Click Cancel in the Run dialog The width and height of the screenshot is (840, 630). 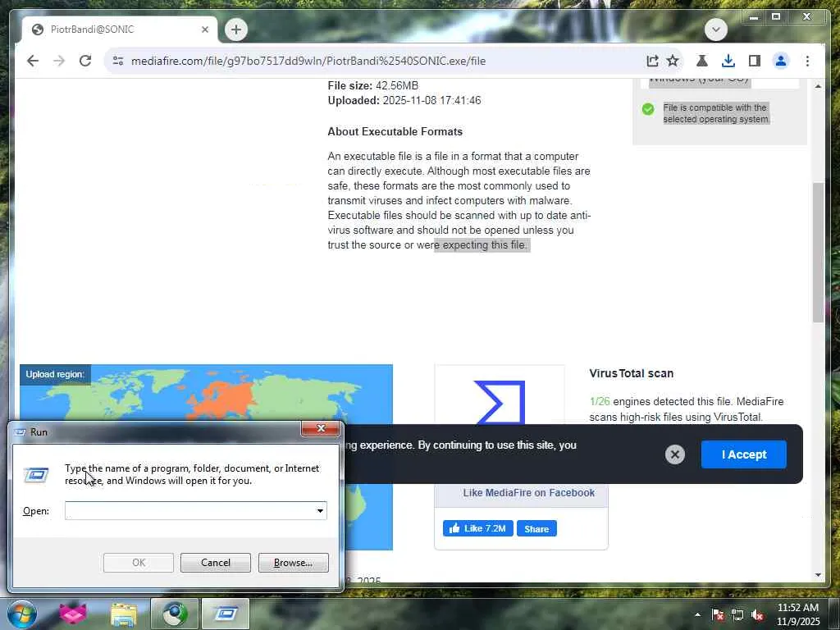216,563
